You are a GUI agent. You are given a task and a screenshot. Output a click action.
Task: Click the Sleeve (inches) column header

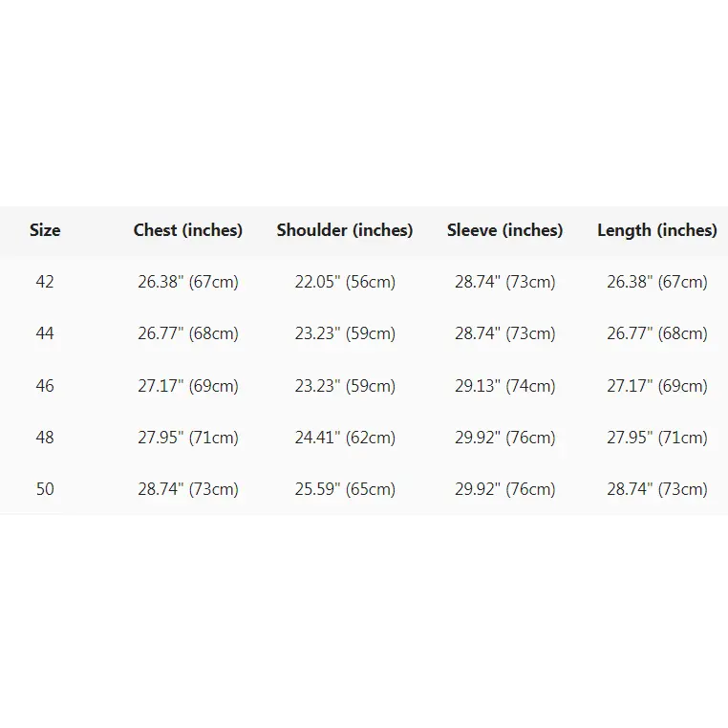(x=505, y=230)
